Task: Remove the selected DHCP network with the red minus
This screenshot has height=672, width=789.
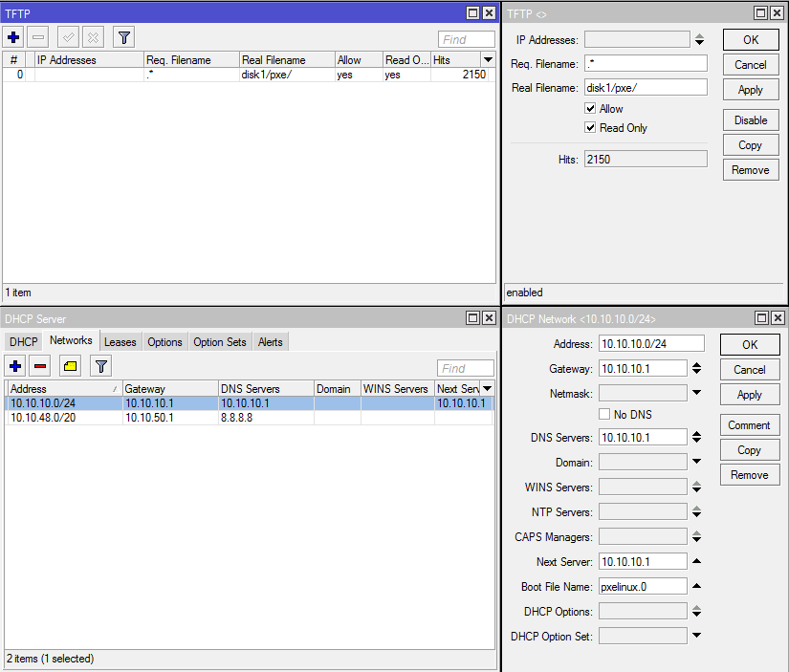Action: coord(40,366)
